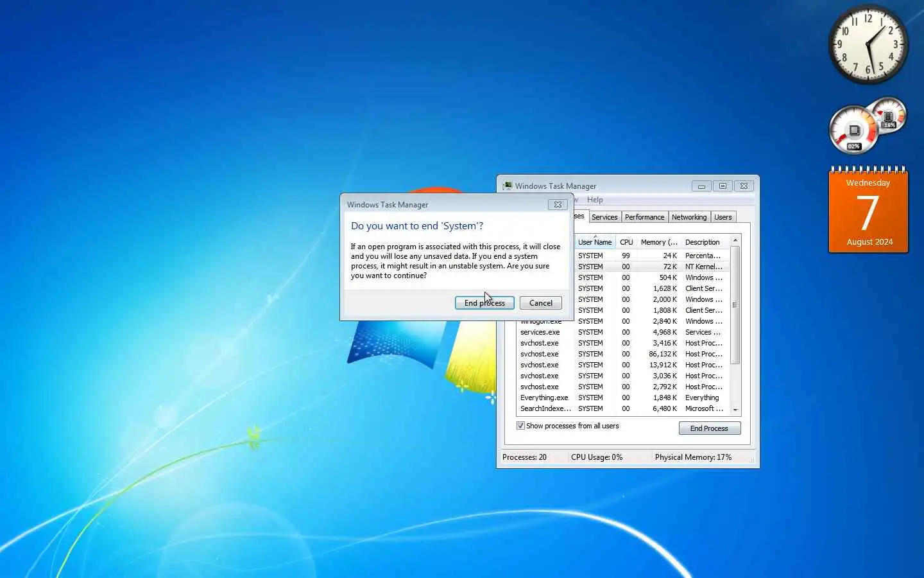Sort by the Memory column header

(659, 242)
